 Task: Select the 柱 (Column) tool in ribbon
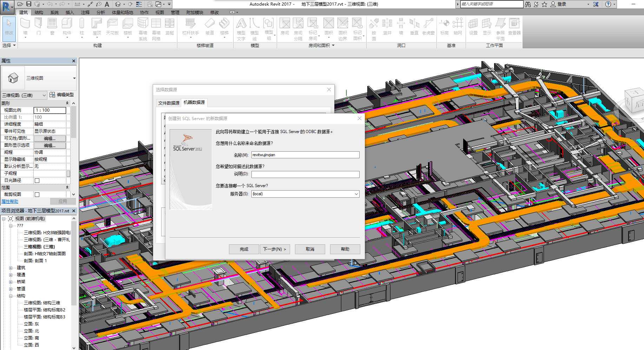[x=82, y=27]
